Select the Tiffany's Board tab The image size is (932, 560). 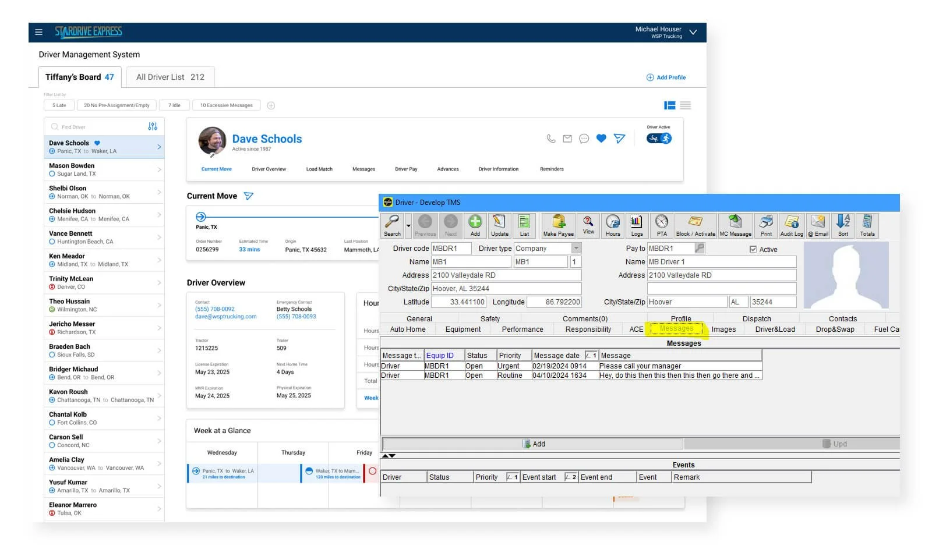80,77
